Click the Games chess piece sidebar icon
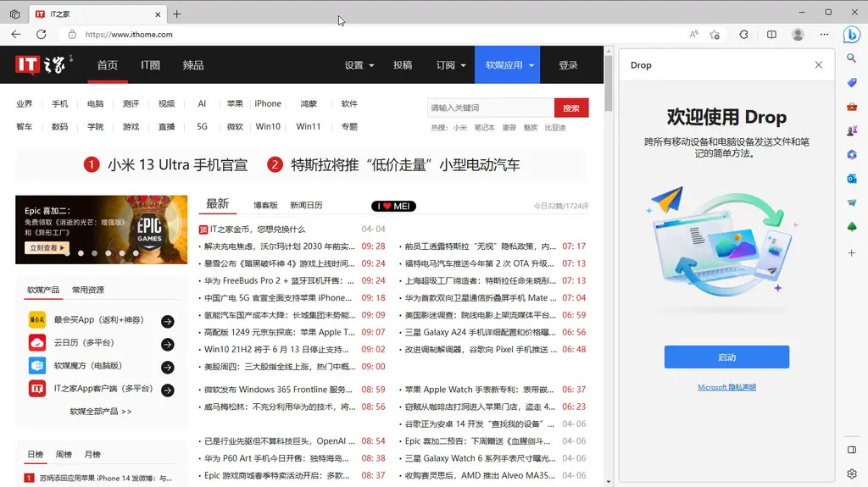The width and height of the screenshot is (868, 487). 851,130
